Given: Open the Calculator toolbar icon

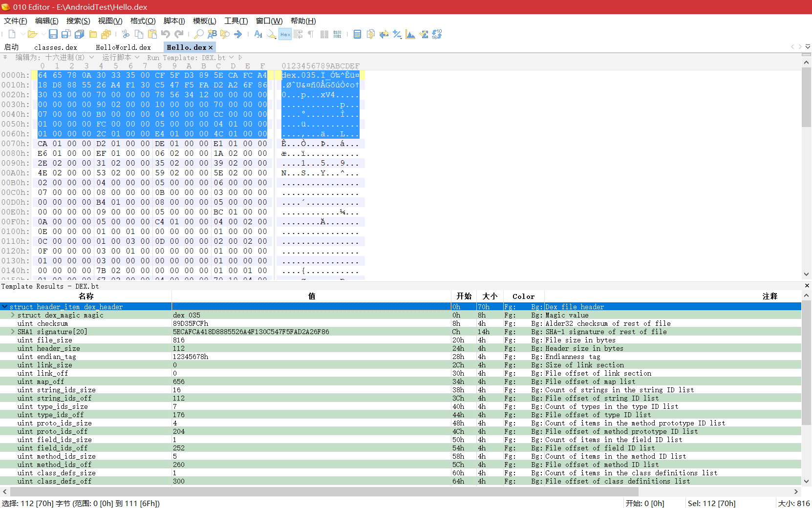Looking at the screenshot, I should 357,34.
